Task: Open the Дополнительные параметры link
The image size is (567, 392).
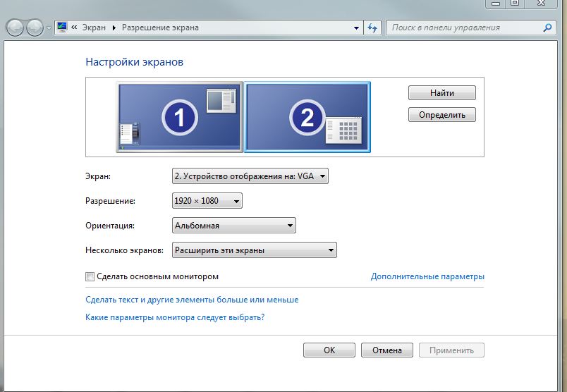Action: click(427, 277)
